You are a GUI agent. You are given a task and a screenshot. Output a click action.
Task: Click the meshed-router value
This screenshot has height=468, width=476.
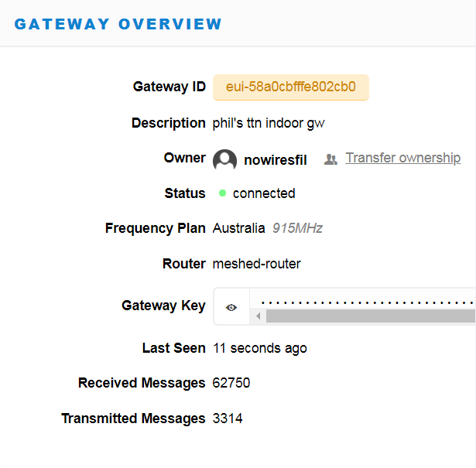[256, 264]
